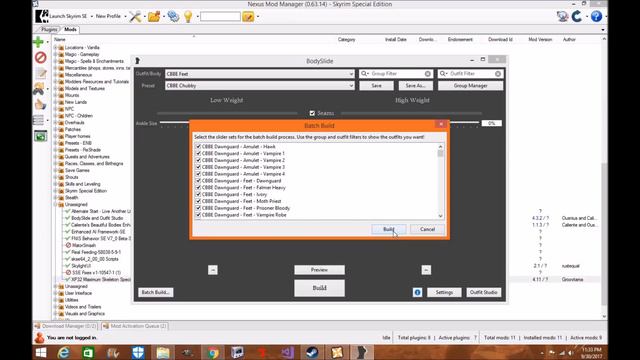Expand the User Interface category
This screenshot has height=360, width=640.
[56, 293]
